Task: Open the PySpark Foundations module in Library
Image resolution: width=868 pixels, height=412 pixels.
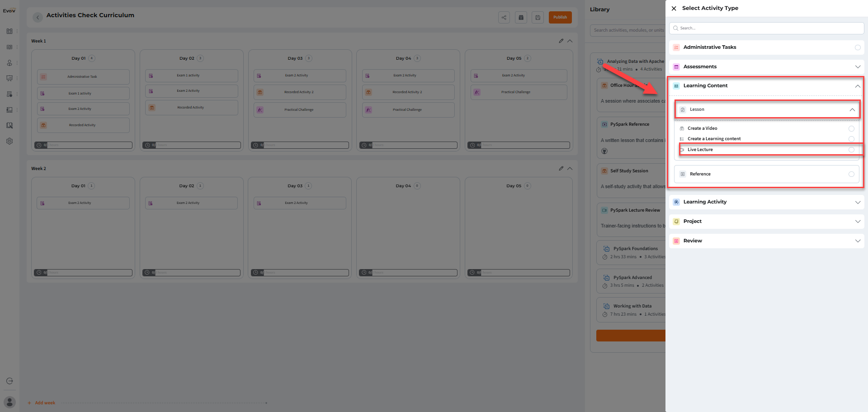Action: click(x=631, y=252)
